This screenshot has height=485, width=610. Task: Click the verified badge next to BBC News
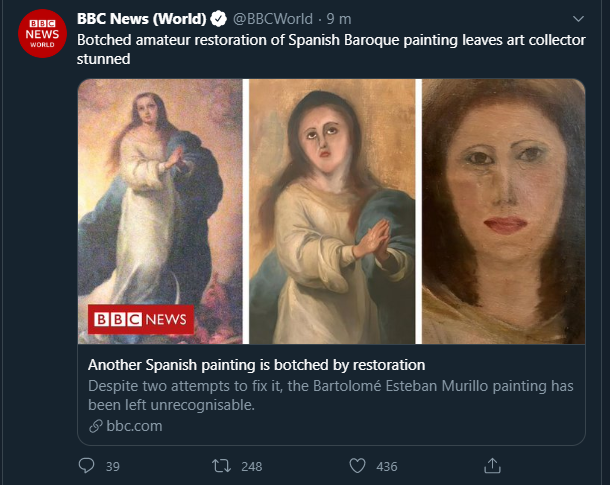coord(217,19)
